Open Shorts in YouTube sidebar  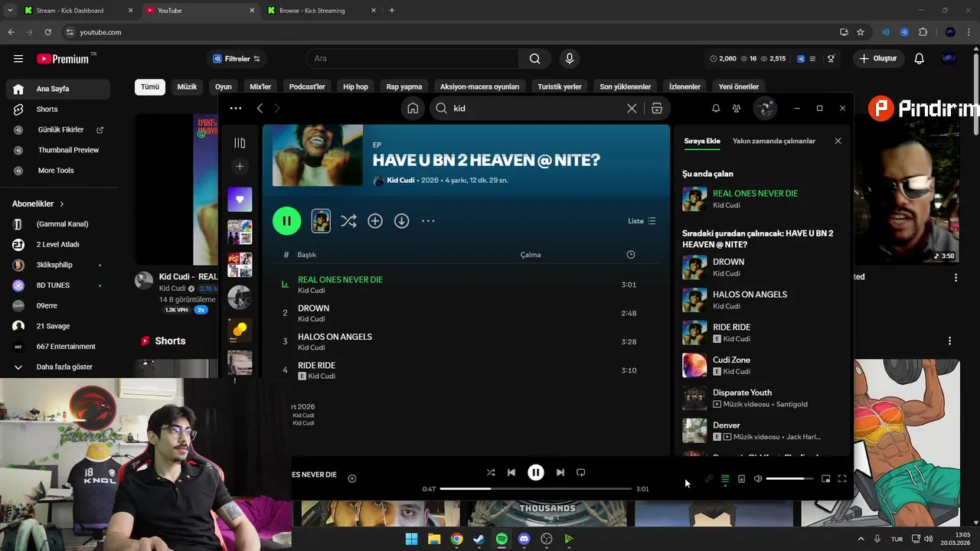(57, 109)
